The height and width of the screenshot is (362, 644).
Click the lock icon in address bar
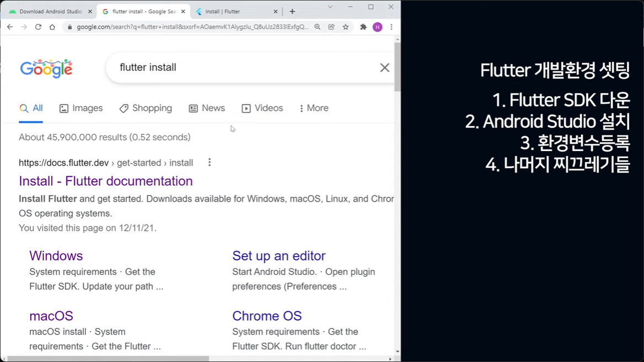coord(69,27)
